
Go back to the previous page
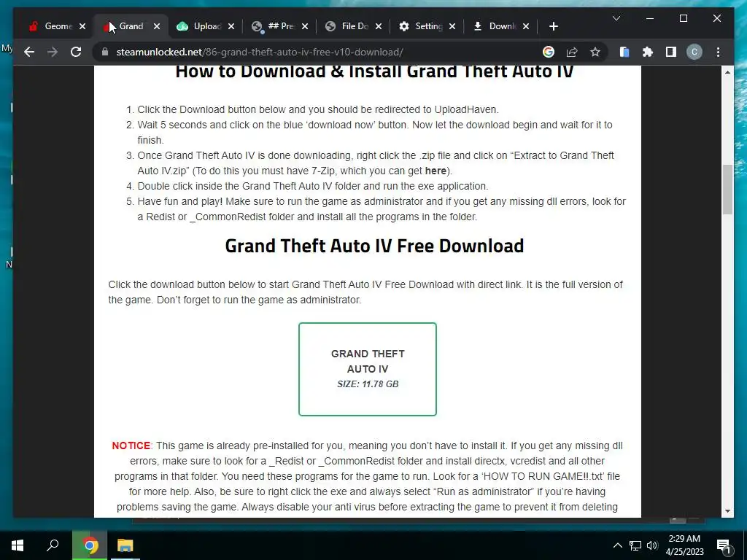pyautogui.click(x=29, y=52)
